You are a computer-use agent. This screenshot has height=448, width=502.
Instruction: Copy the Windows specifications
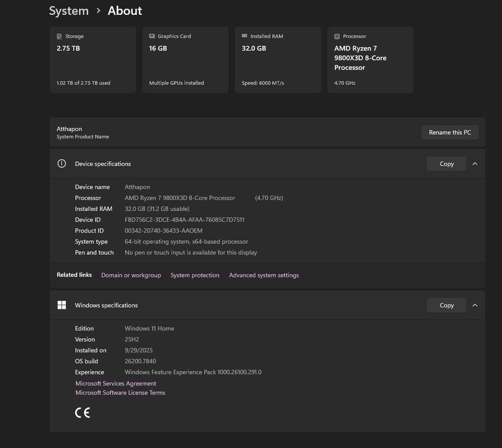coord(446,305)
